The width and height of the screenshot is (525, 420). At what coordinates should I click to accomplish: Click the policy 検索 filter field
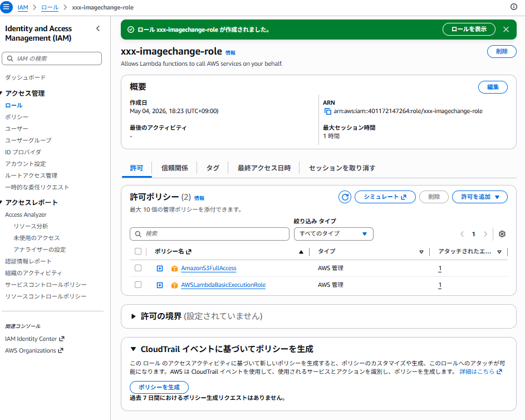coord(209,234)
